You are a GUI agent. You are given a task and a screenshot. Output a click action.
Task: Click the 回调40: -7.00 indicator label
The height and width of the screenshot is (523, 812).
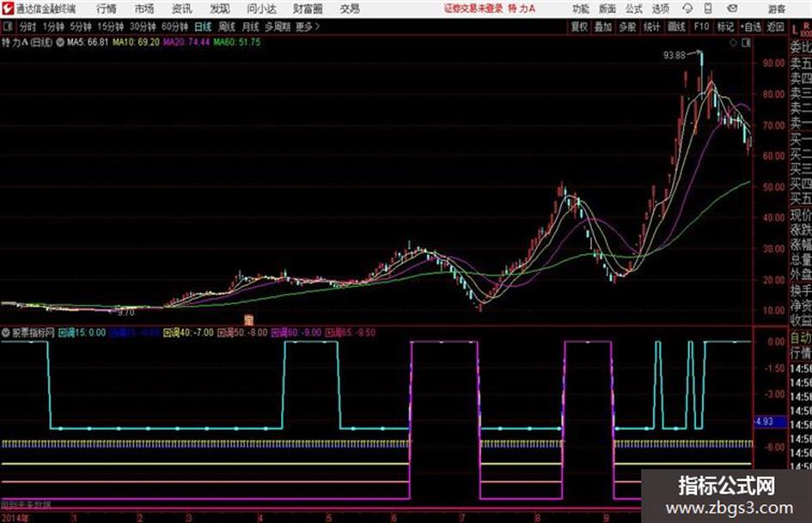pyautogui.click(x=188, y=332)
